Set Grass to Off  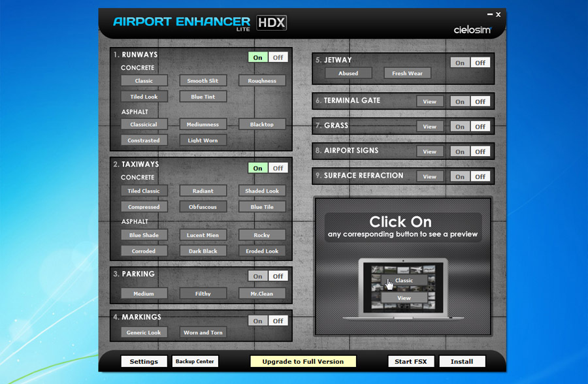480,127
